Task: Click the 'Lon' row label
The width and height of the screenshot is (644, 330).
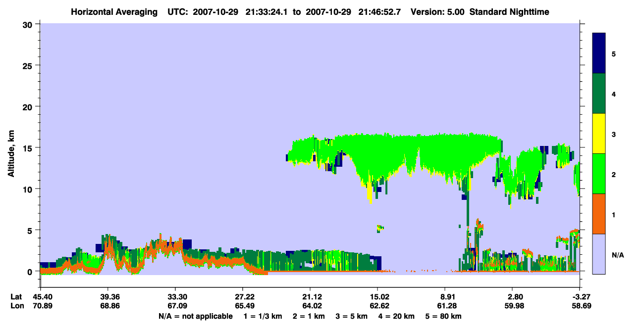Action: (17, 306)
